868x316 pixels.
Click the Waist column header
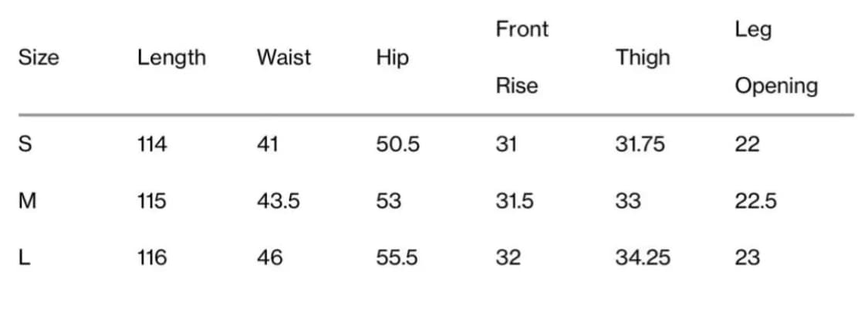click(283, 57)
